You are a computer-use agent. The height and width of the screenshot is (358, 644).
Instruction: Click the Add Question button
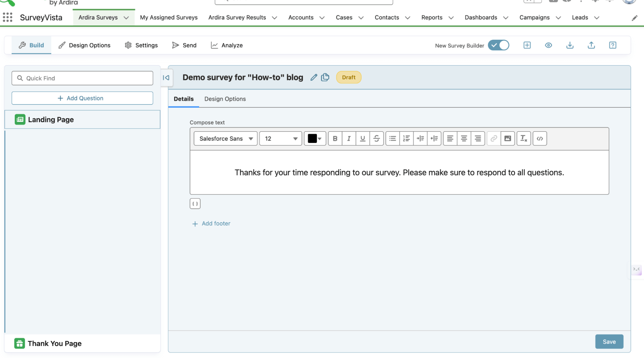[x=82, y=98]
